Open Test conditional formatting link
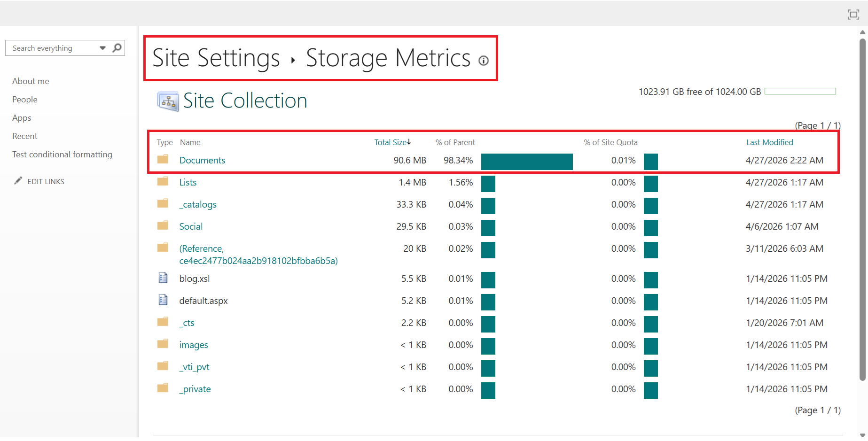The height and width of the screenshot is (441, 868). point(62,155)
